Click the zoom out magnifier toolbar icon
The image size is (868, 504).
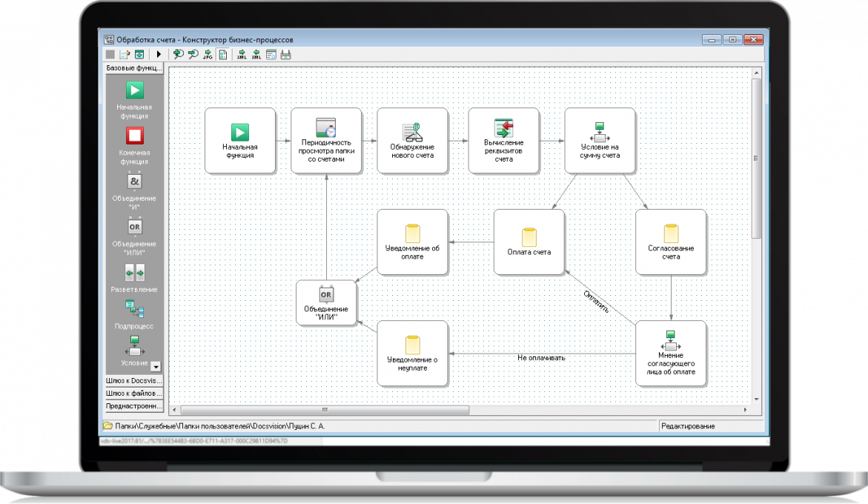coord(193,54)
